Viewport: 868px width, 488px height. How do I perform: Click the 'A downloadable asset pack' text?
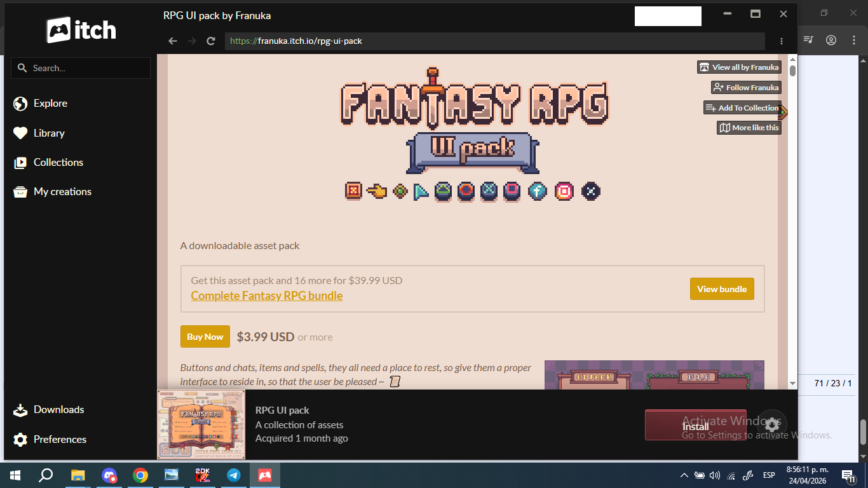coord(240,245)
